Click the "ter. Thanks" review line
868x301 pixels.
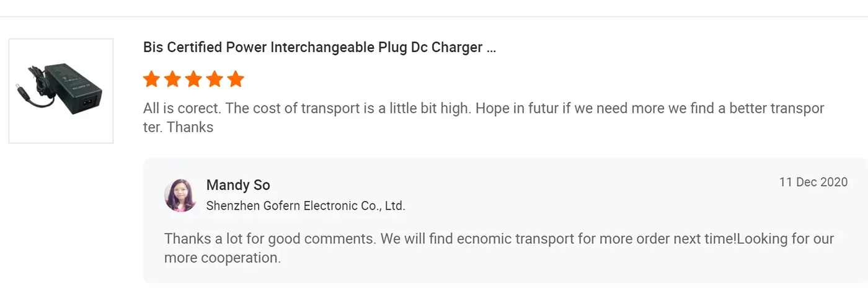click(x=178, y=128)
